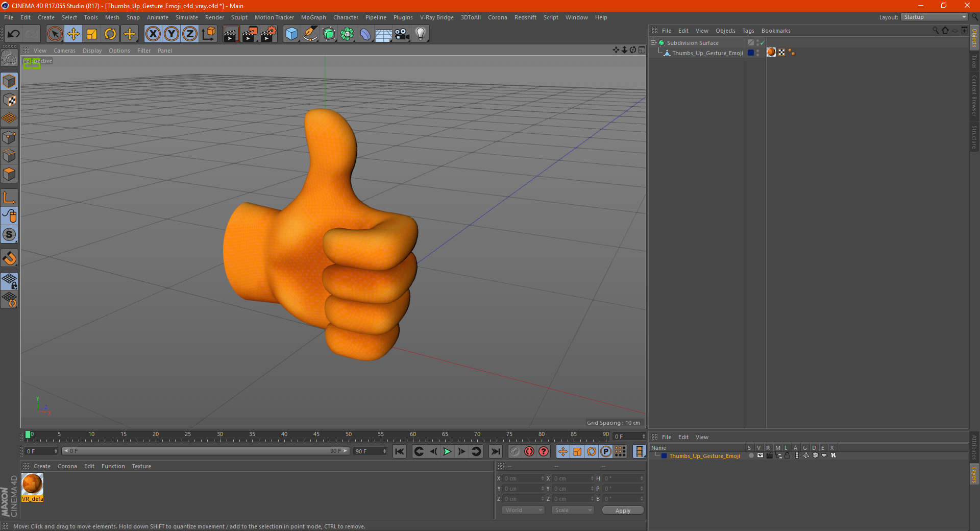Select the Rotate tool
This screenshot has height=531, width=980.
click(110, 34)
